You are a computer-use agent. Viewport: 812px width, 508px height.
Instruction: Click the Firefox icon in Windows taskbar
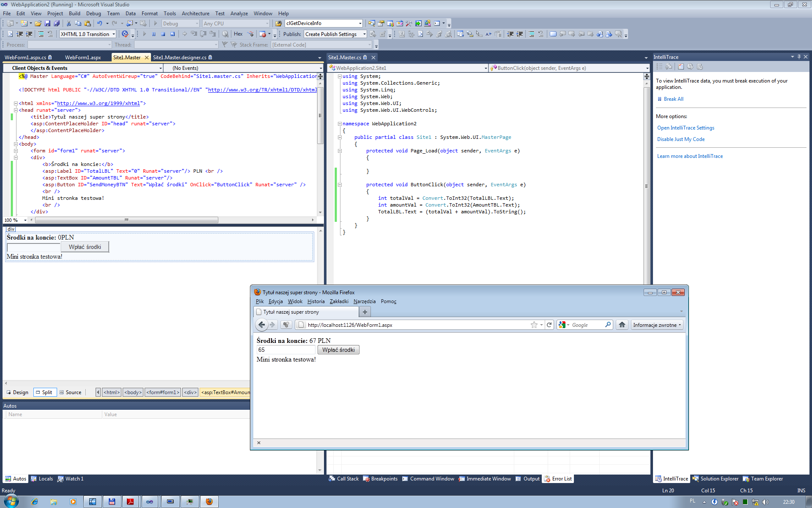[x=209, y=502]
